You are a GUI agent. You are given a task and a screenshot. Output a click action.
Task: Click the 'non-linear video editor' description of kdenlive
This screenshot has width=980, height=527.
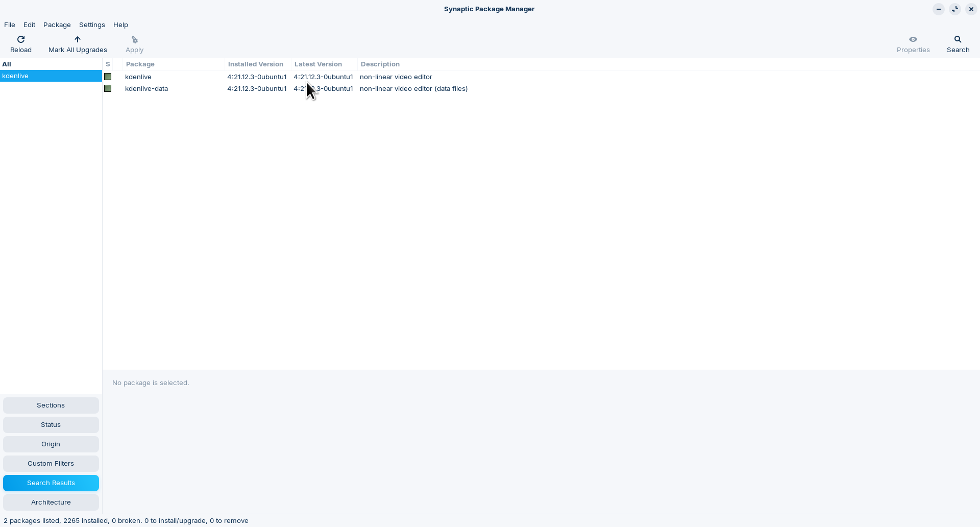(396, 77)
